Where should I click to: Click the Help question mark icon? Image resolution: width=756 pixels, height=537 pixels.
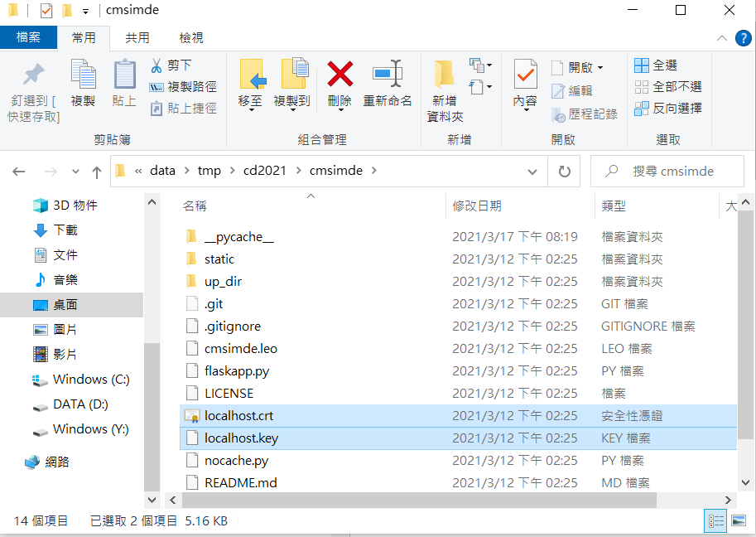click(743, 38)
